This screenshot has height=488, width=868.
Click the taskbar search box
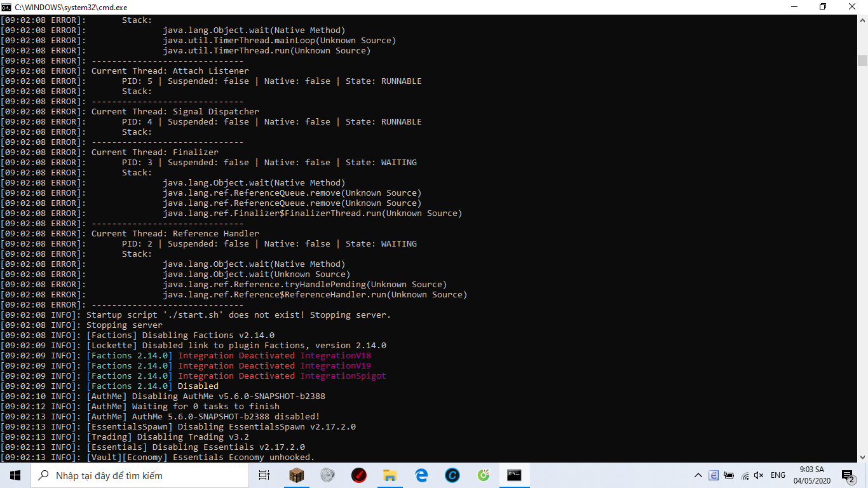pyautogui.click(x=140, y=475)
